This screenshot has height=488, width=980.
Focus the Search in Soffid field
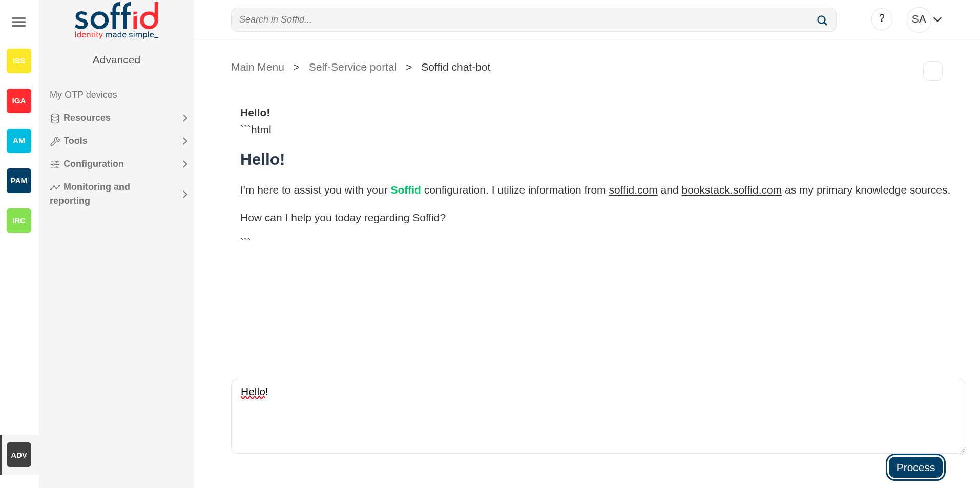pyautogui.click(x=523, y=19)
